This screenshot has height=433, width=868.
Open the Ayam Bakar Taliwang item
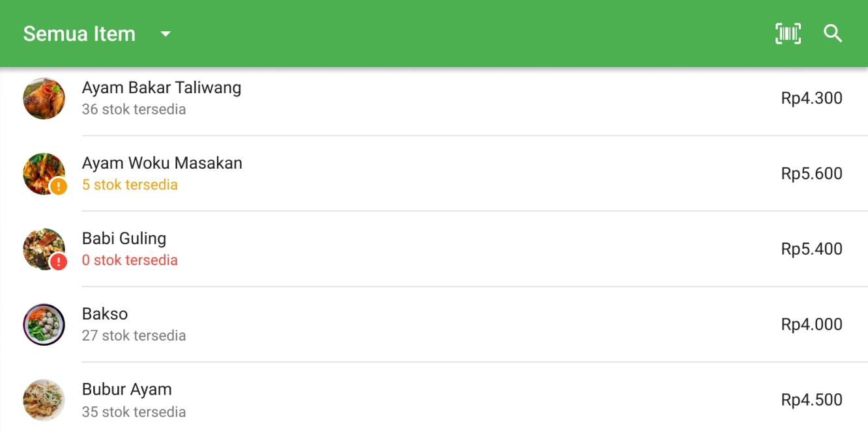click(162, 88)
